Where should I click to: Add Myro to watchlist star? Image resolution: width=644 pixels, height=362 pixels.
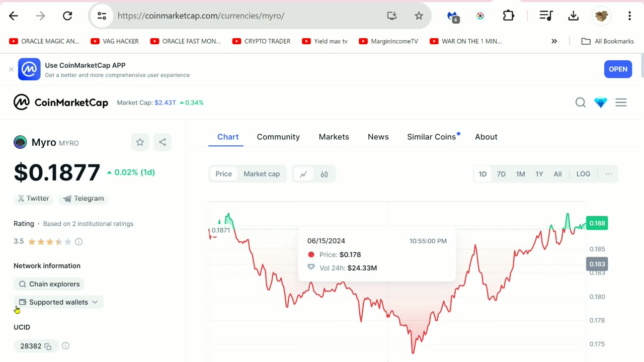(x=140, y=142)
